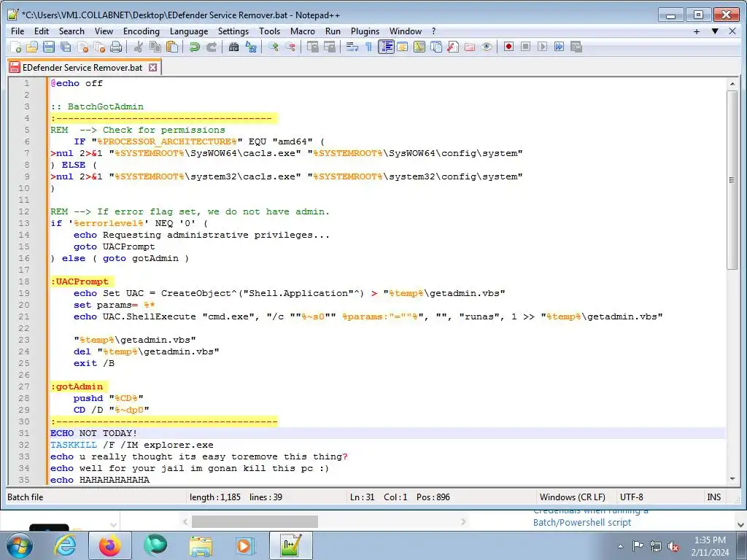
Task: Click the Open file toolbar icon
Action: 32,47
